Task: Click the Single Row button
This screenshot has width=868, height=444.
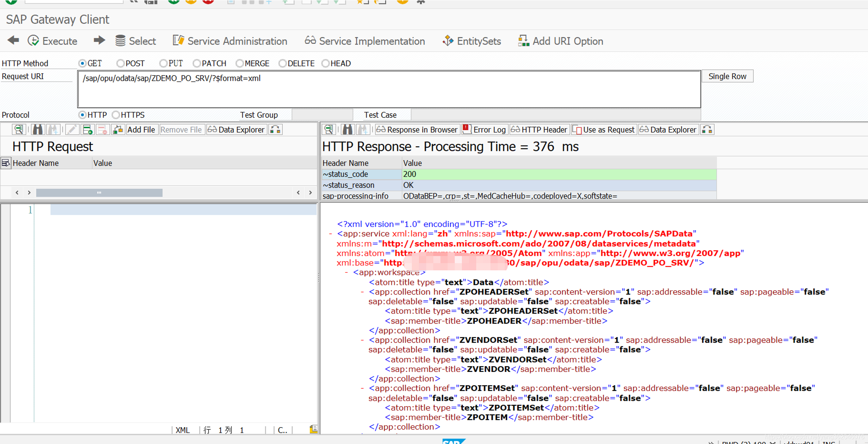Action: point(727,76)
